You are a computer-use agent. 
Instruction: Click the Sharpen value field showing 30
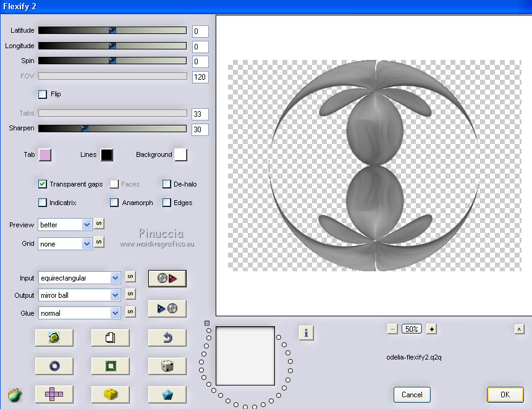200,130
